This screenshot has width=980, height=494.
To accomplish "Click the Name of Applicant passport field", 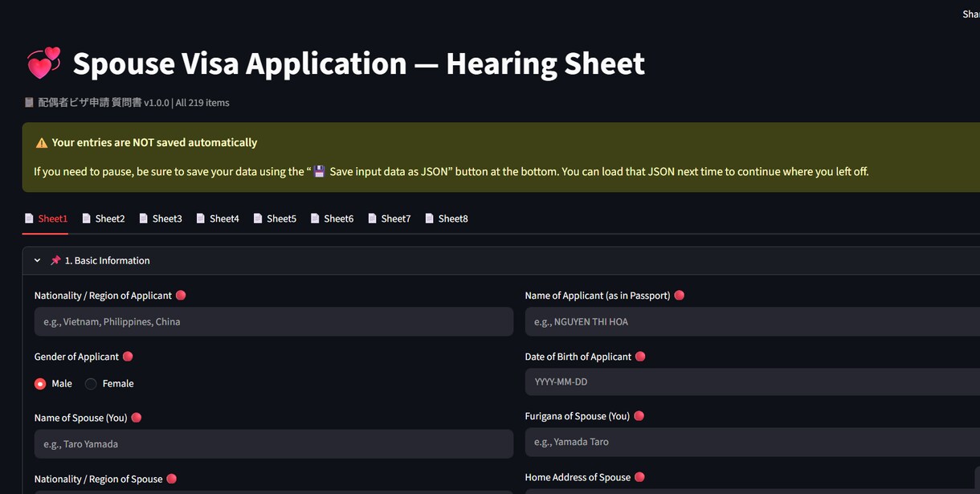I will click(x=753, y=321).
